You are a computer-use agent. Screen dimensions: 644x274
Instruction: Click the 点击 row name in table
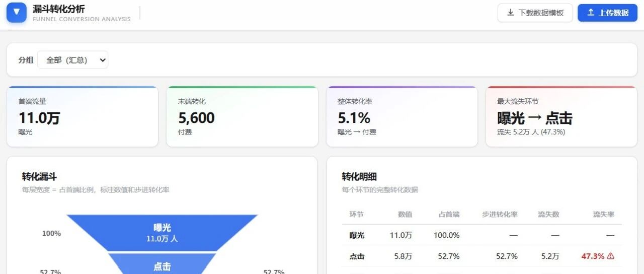click(357, 256)
